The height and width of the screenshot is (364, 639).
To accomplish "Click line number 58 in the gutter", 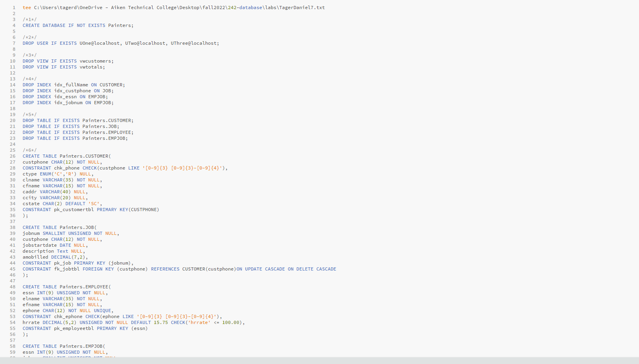I will click(13, 346).
